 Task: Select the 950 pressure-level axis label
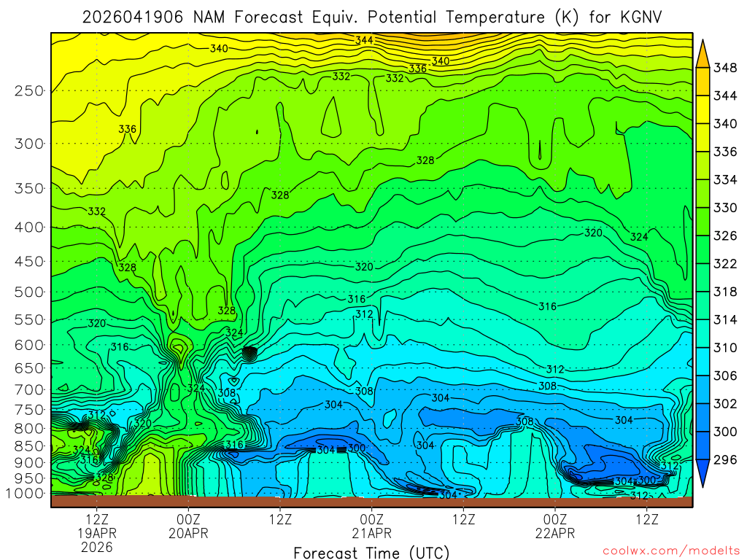click(29, 478)
